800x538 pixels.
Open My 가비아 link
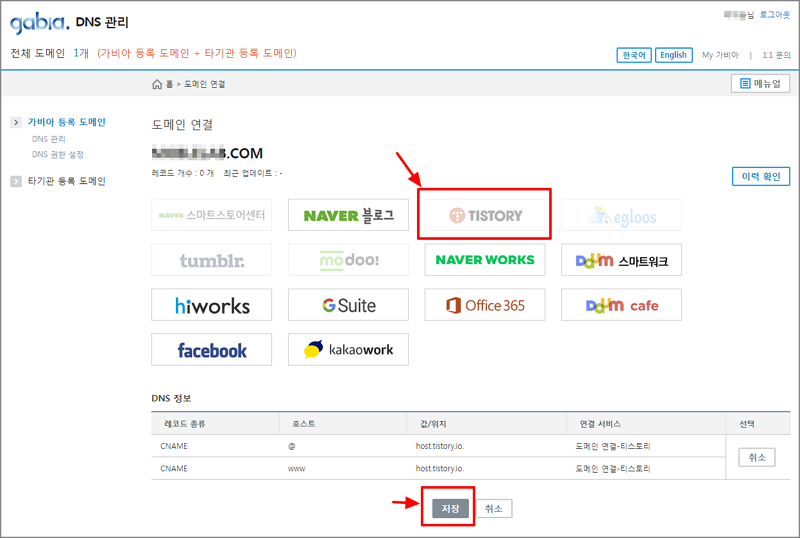click(720, 55)
